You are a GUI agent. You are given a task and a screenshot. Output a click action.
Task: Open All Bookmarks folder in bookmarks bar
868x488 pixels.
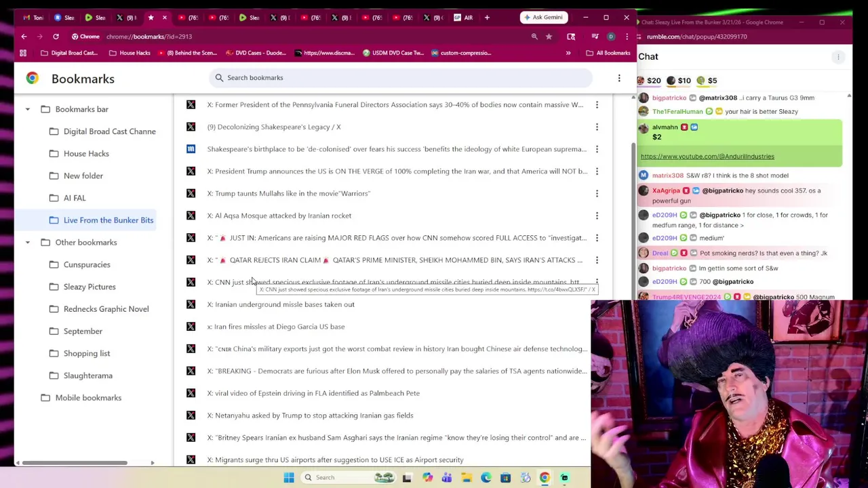coord(608,53)
